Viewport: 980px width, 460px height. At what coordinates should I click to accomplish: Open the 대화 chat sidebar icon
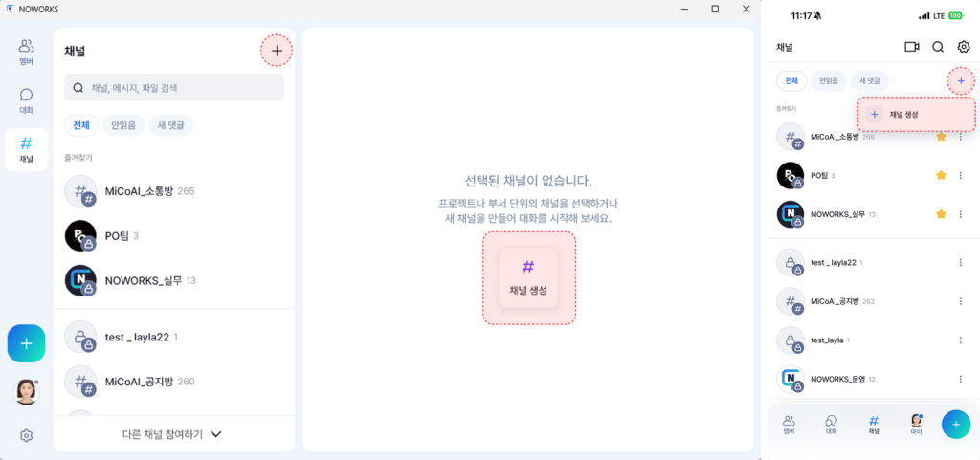tap(26, 100)
